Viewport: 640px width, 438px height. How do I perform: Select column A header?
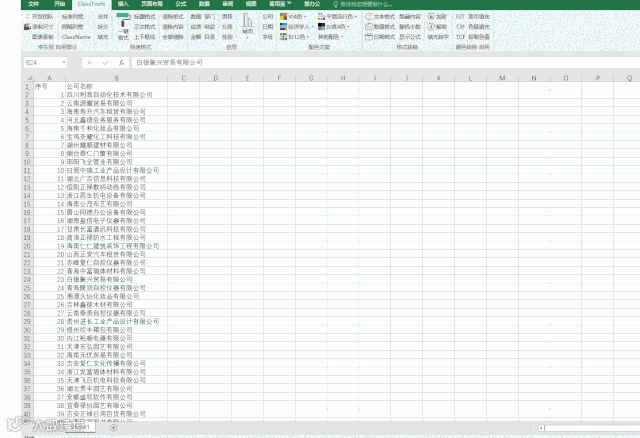click(x=49, y=78)
